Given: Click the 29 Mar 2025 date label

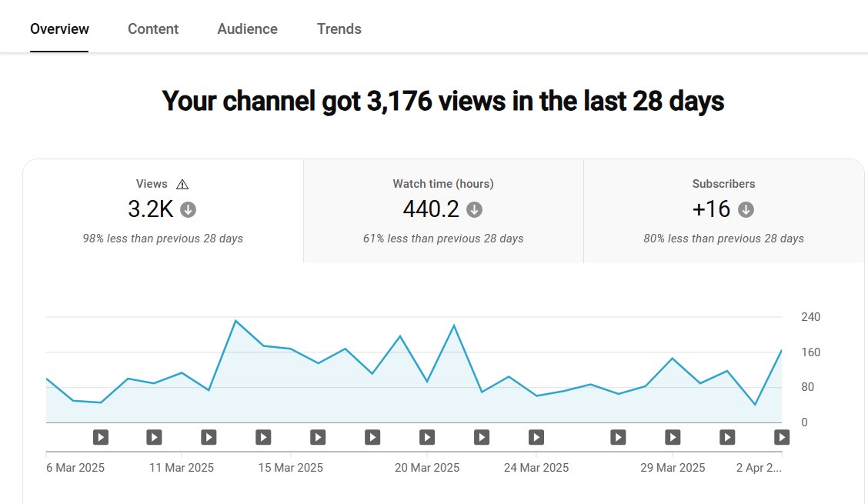Looking at the screenshot, I should (673, 467).
